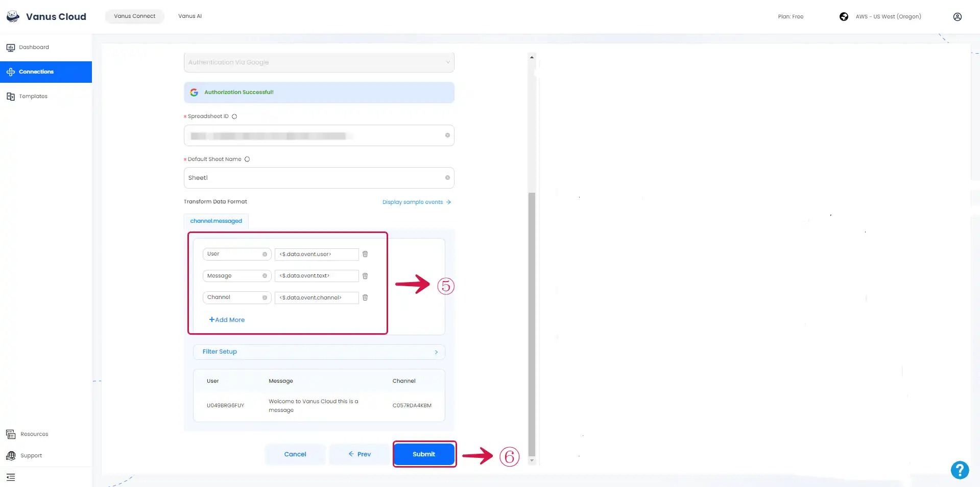This screenshot has width=980, height=487.
Task: Clear the Channel column name
Action: pos(265,297)
